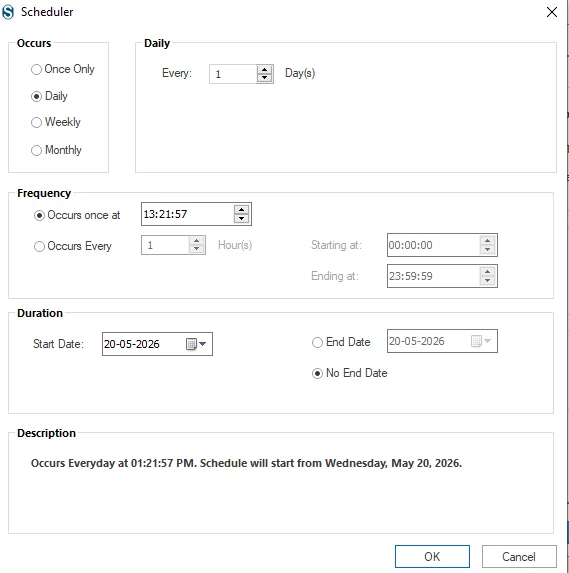Increase the Every Day(s) value by one
The height and width of the screenshot is (573, 569).
265,70
